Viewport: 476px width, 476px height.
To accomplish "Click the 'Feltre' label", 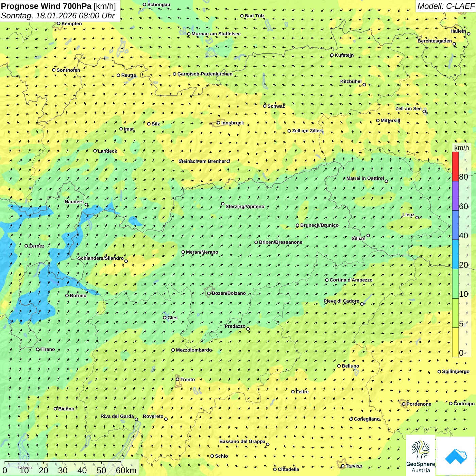I will tap(302, 392).
